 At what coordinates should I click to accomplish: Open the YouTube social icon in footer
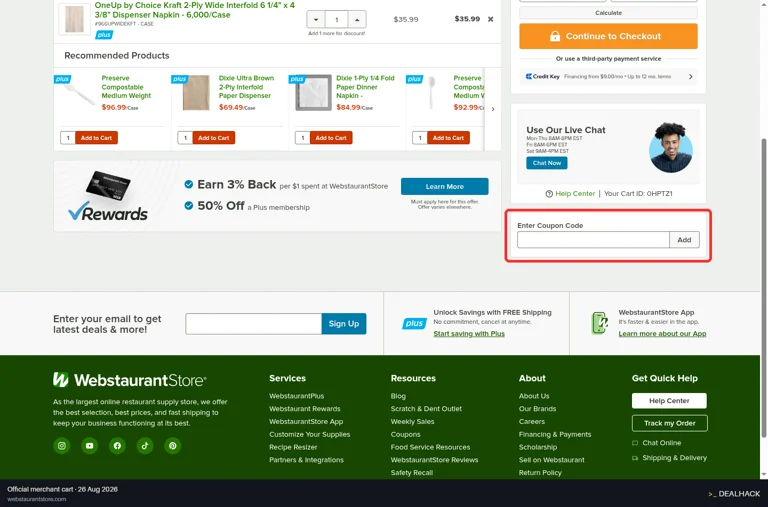[x=89, y=446]
